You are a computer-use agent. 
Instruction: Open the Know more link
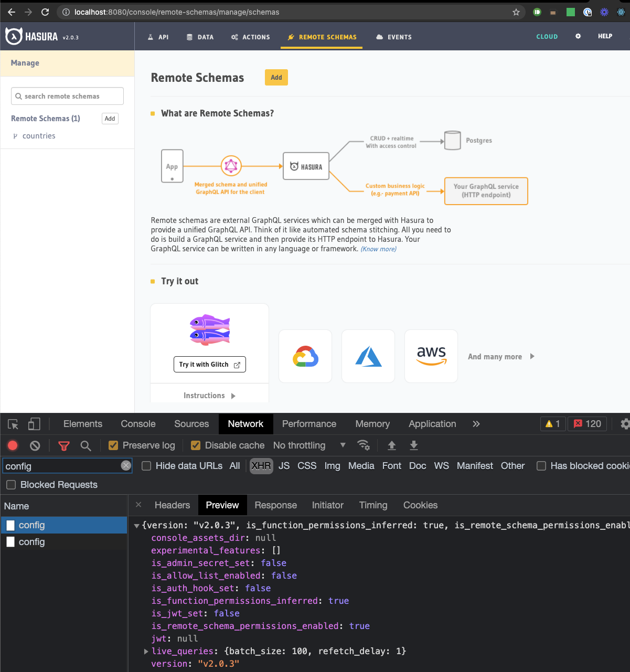pyautogui.click(x=378, y=249)
